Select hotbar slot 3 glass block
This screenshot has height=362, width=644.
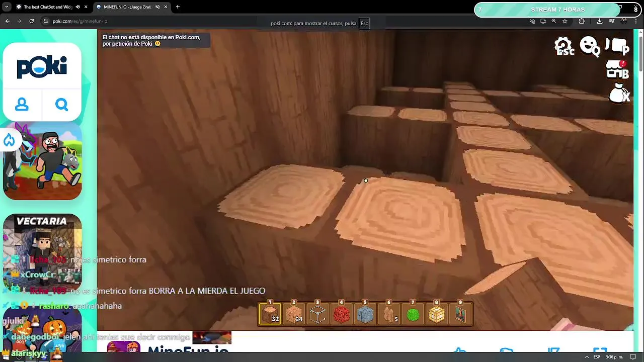coord(317,314)
